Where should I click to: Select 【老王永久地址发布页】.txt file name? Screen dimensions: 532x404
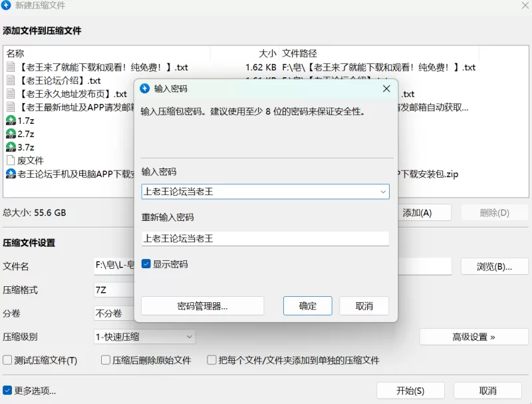point(72,94)
